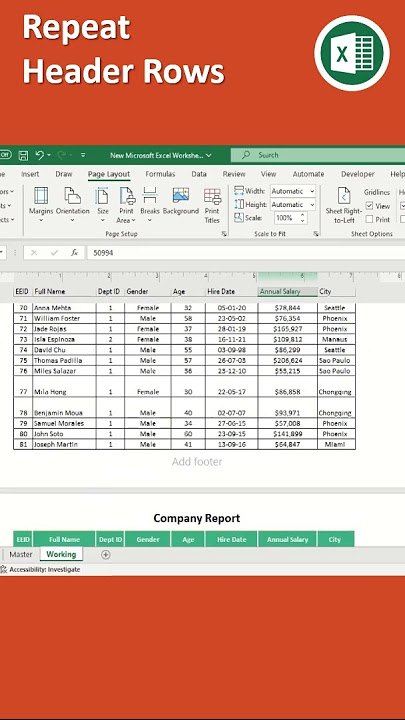Increase Scale percentage with stepper

(303, 215)
